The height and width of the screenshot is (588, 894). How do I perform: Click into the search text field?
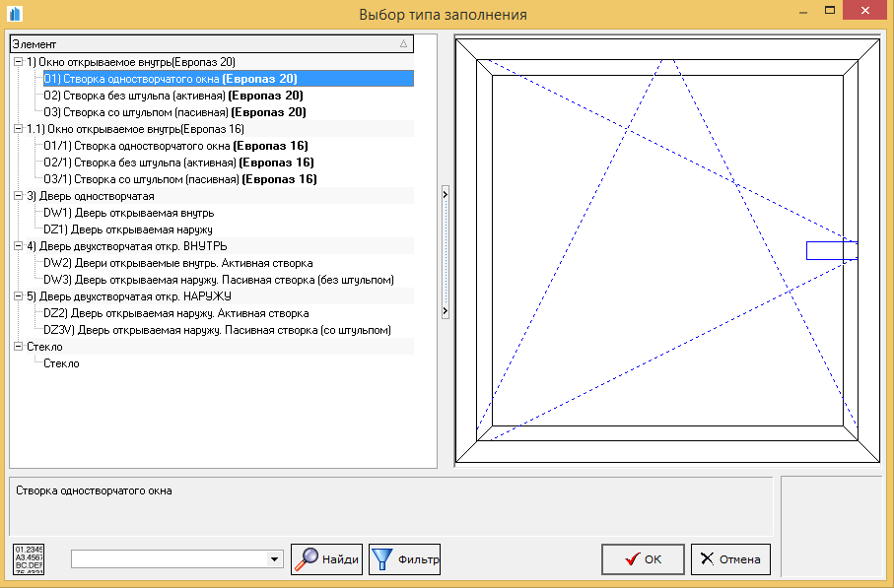[169, 558]
